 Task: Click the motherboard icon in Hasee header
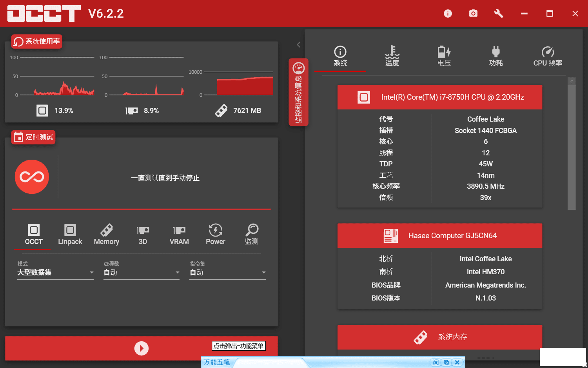coord(391,235)
